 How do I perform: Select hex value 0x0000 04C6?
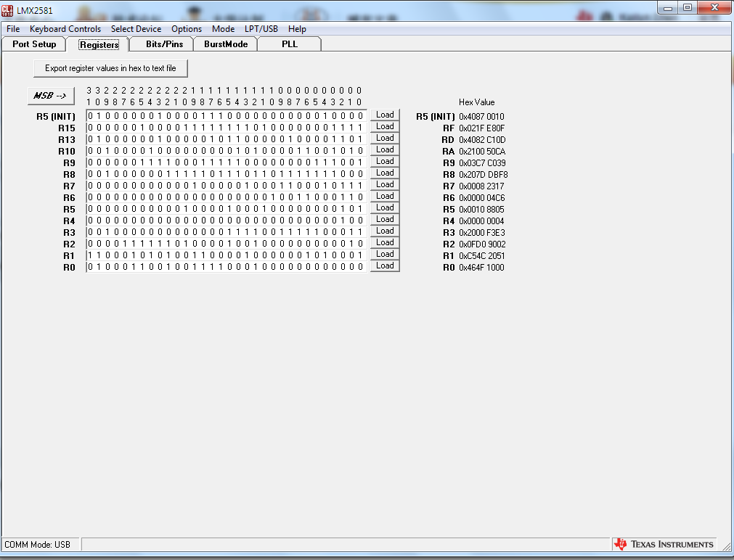pos(481,198)
